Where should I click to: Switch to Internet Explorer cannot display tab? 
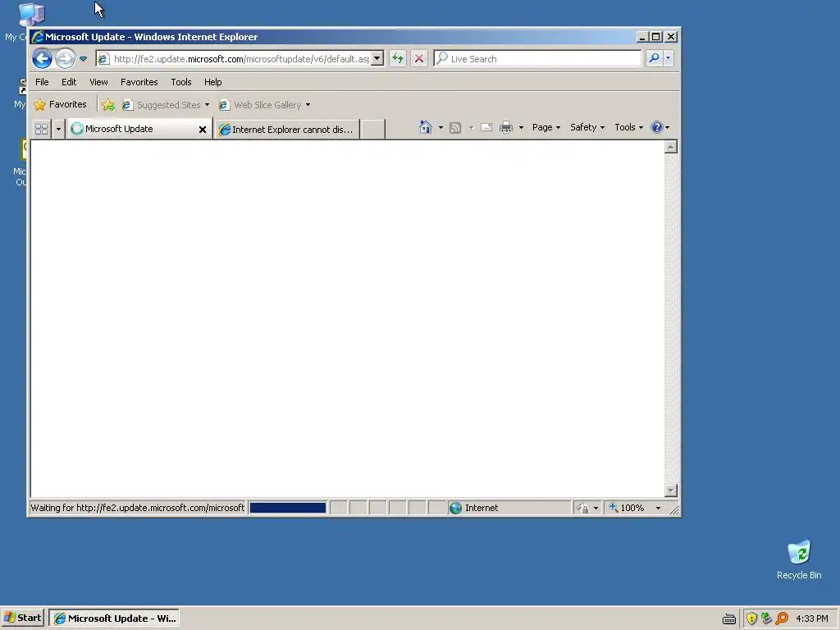[286, 129]
